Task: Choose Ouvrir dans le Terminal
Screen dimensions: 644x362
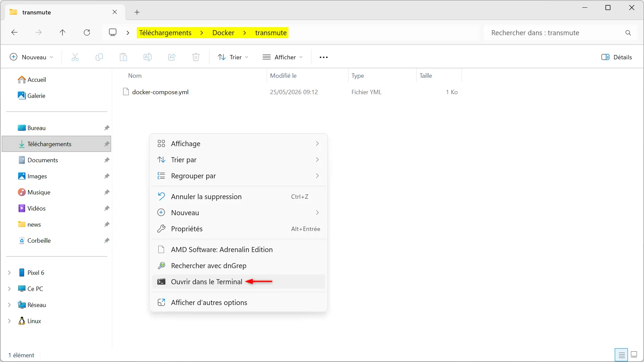Action: [238, 282]
